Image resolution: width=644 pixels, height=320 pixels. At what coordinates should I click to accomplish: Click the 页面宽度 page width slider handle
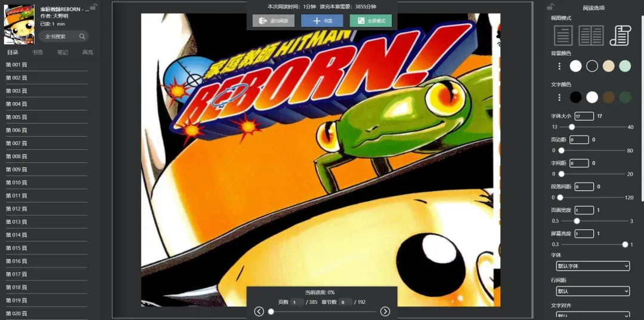[x=577, y=221]
